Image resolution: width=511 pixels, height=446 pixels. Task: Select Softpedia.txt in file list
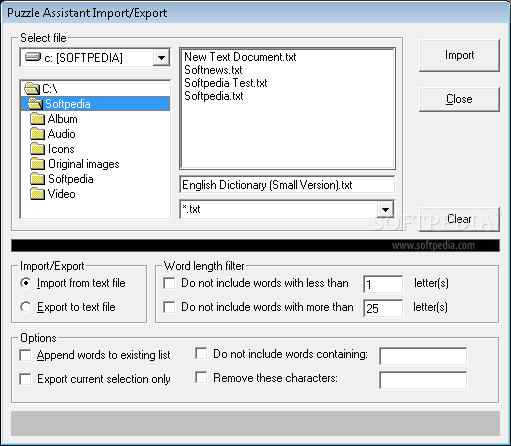coord(214,96)
